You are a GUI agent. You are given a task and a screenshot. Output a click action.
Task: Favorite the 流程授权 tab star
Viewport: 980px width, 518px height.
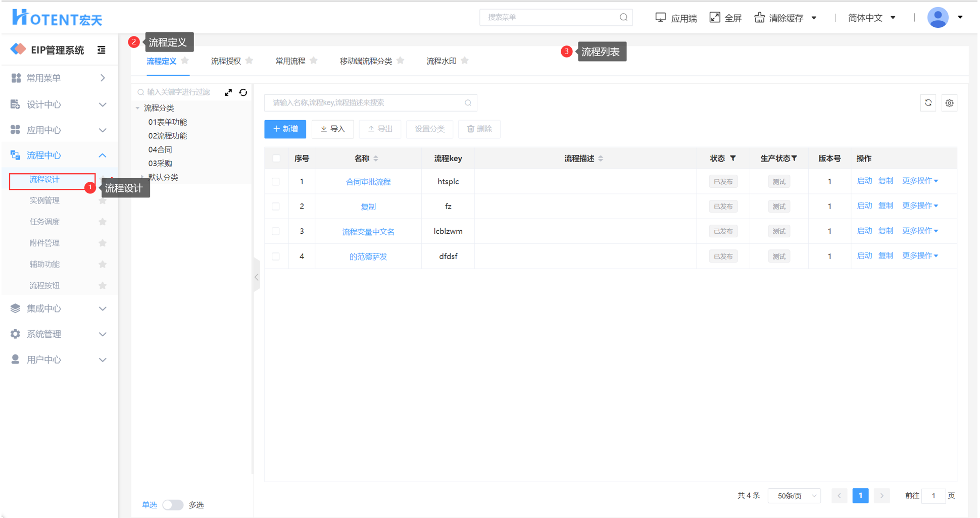click(x=249, y=61)
